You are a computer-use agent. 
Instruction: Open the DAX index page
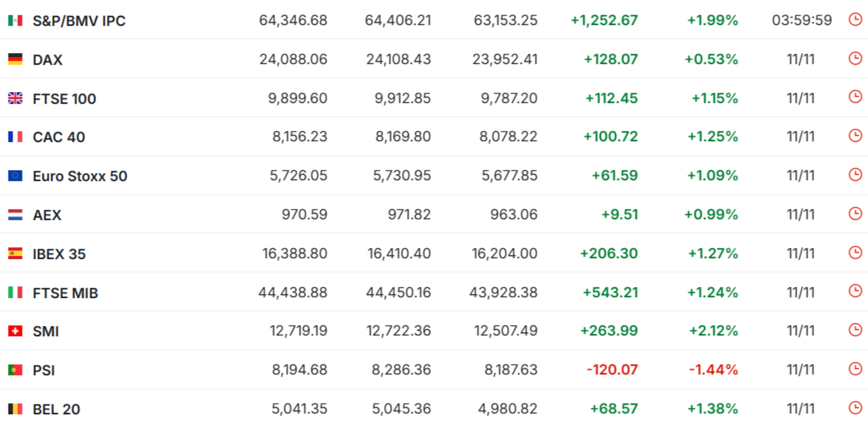(x=48, y=59)
